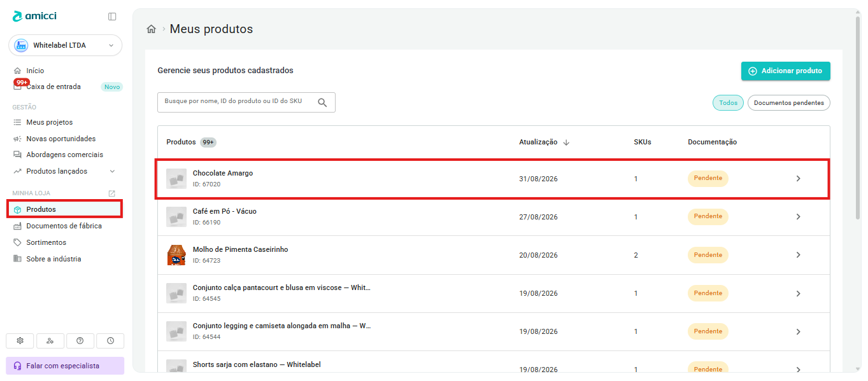Click Adicionar produto button
Image resolution: width=868 pixels, height=381 pixels.
[x=786, y=71]
